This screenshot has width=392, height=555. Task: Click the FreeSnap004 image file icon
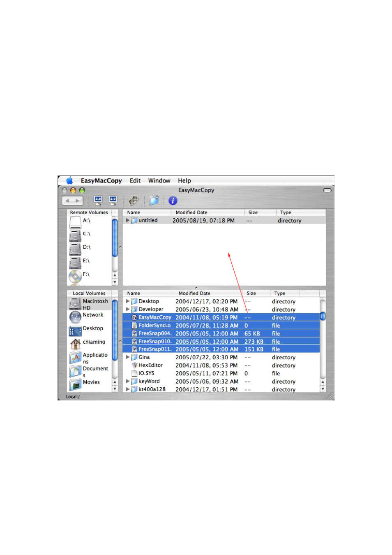coord(134,333)
